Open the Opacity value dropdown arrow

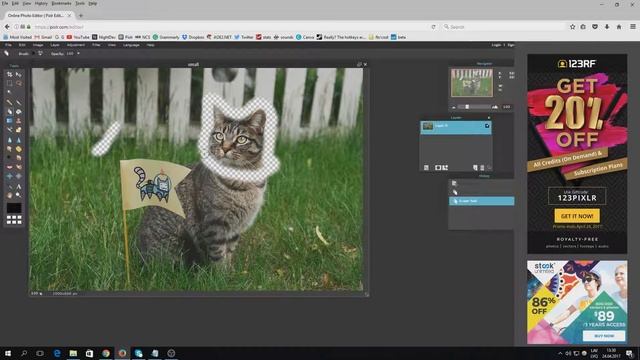pyautogui.click(x=78, y=53)
